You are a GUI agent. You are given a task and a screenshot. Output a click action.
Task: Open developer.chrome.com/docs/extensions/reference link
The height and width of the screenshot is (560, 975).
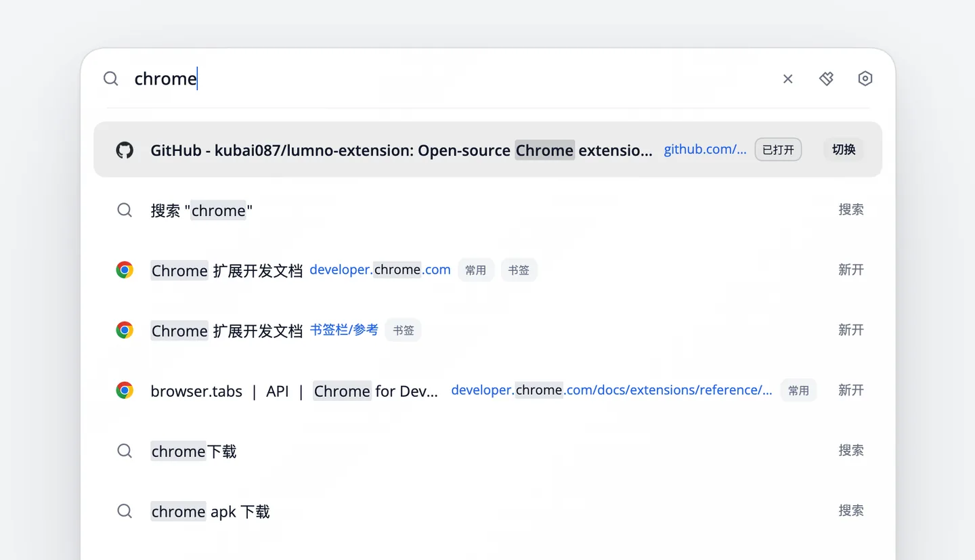point(611,390)
